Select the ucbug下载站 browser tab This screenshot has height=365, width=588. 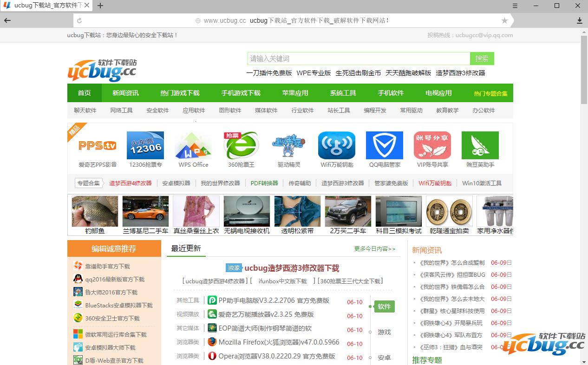(45, 6)
